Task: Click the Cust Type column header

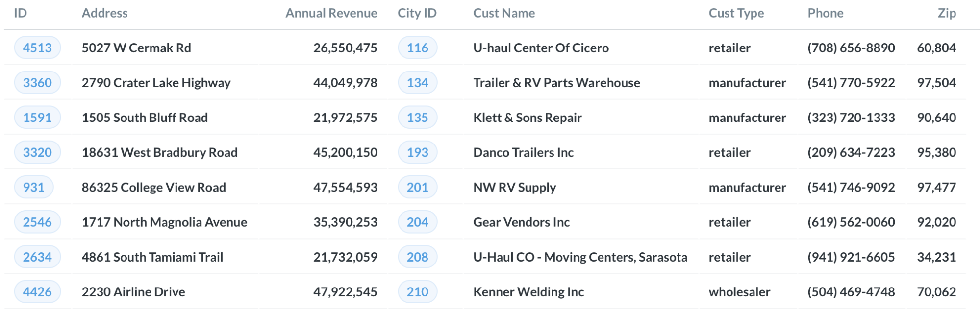Action: (736, 13)
